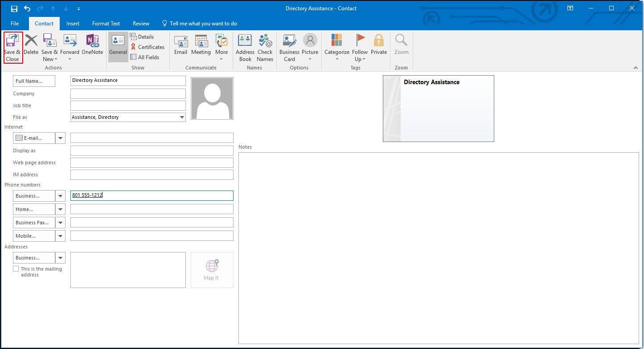Click the Home phone number field

coord(152,209)
